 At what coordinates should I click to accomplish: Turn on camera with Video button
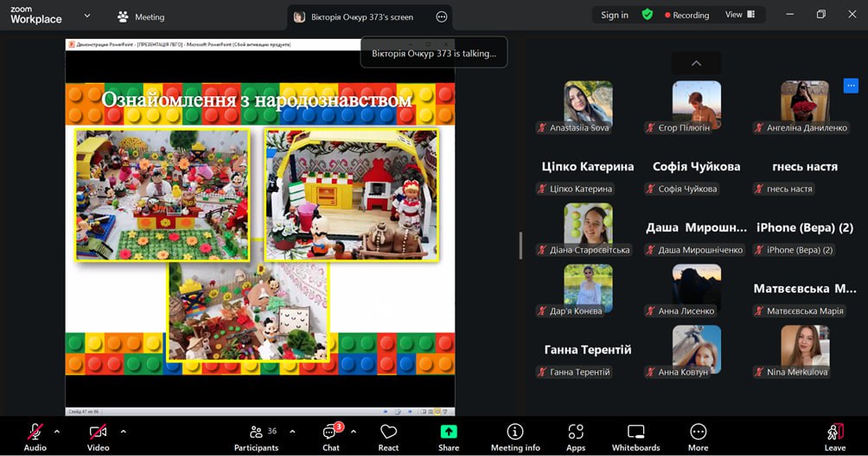point(98,436)
